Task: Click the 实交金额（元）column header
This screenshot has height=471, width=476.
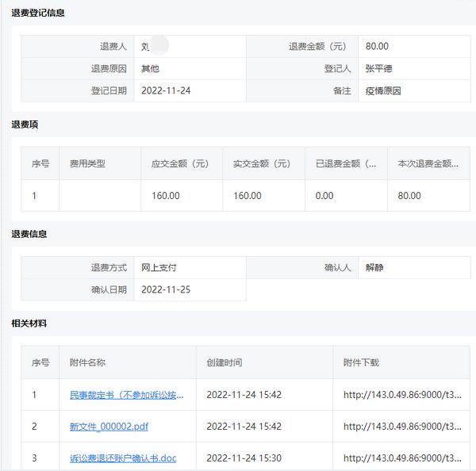Action: 263,164
